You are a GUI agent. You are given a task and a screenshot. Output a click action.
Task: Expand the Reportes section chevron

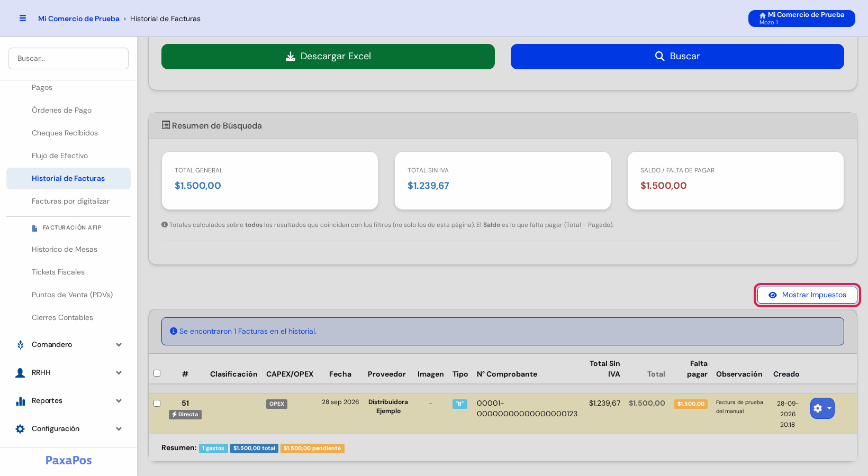point(119,401)
